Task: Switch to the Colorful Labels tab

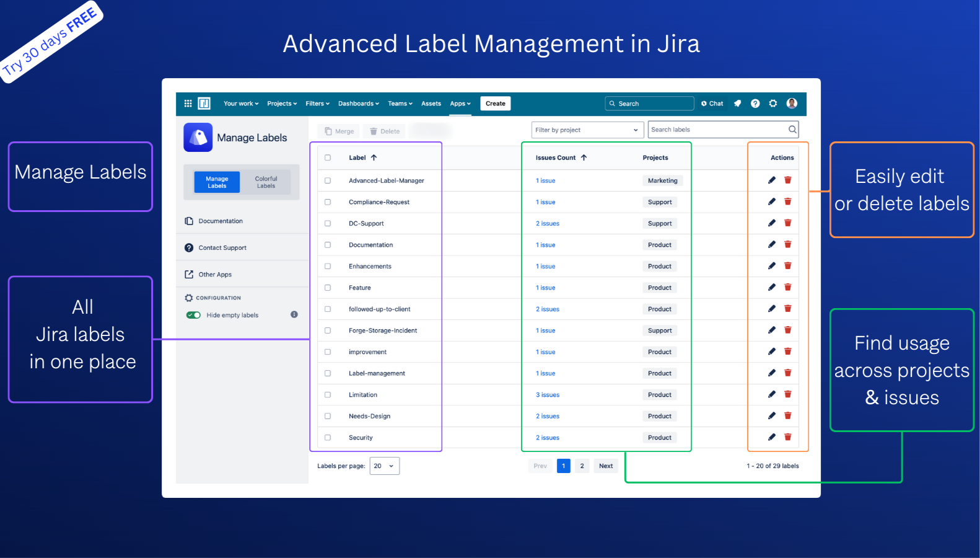Action: (x=266, y=182)
